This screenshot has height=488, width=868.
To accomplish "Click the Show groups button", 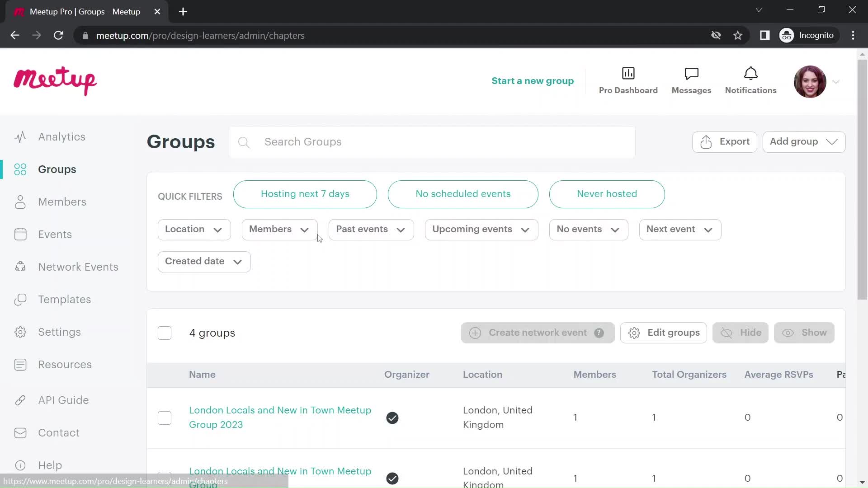I will (804, 333).
